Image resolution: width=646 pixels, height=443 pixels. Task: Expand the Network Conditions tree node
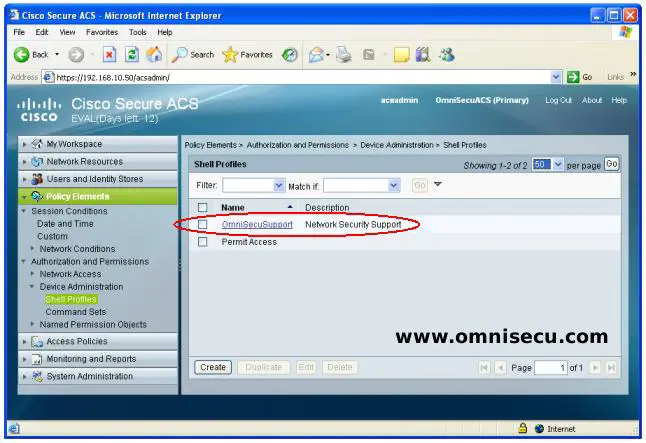[32, 248]
